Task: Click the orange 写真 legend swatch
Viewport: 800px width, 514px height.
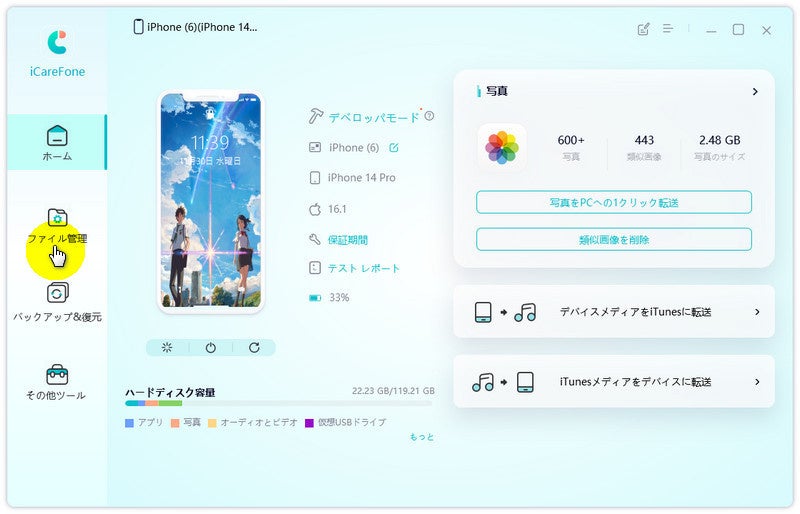Action: (x=175, y=423)
